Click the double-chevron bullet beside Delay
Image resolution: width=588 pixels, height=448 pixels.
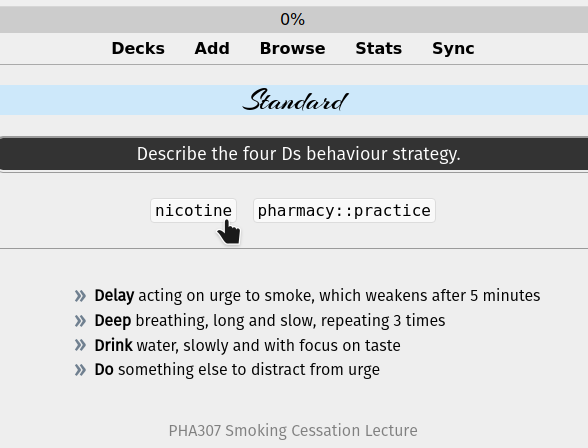tap(80, 296)
